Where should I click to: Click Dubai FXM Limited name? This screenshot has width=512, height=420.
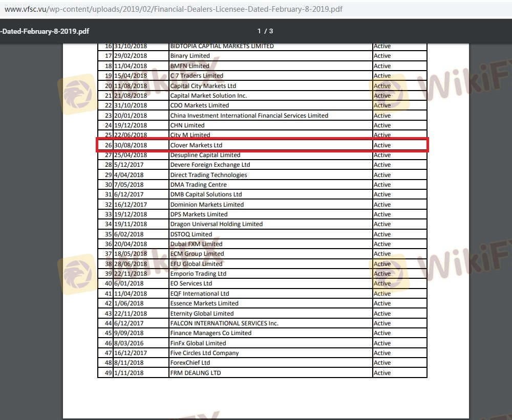[196, 244]
